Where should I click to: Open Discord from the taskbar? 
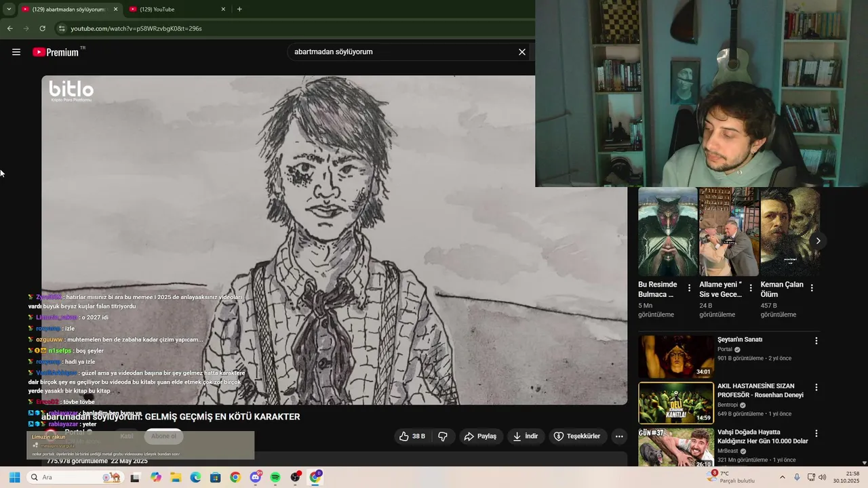tap(256, 477)
